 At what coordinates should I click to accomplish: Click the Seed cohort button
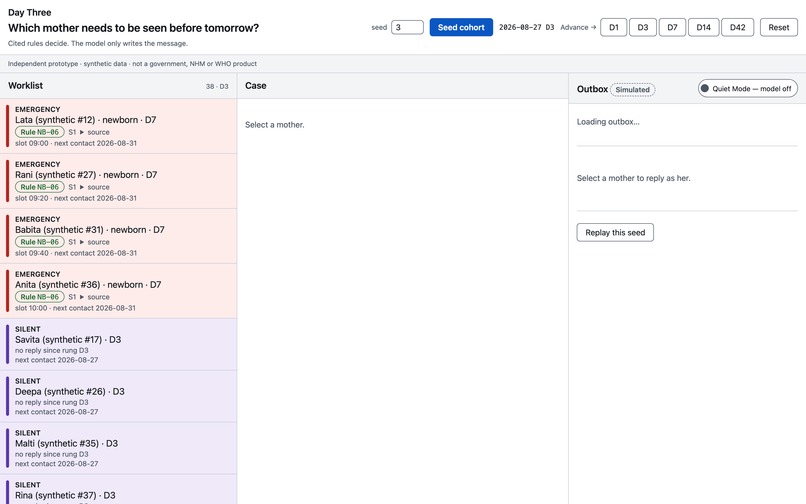[x=461, y=27]
